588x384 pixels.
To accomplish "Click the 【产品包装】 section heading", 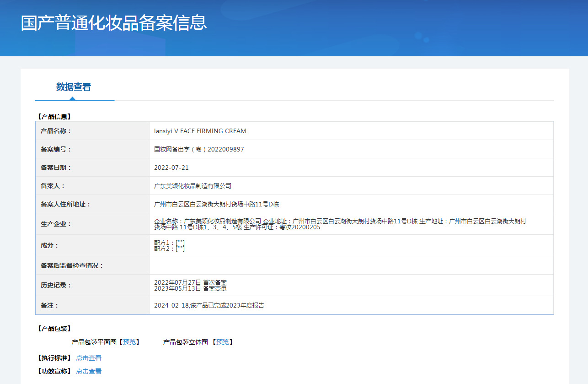I will tap(54, 329).
